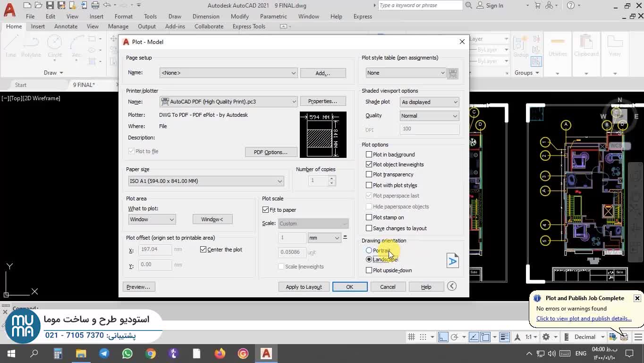Click the link to view plot and publish details

click(584, 319)
